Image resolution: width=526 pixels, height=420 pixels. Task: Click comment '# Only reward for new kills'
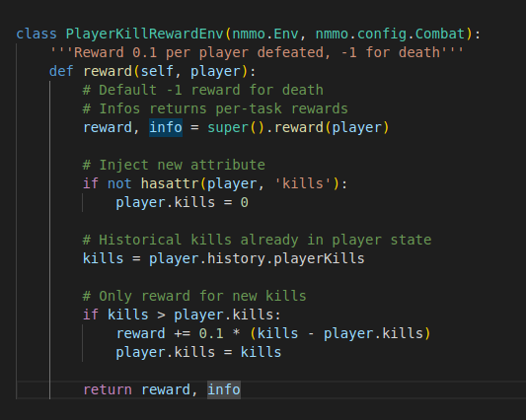(x=194, y=297)
